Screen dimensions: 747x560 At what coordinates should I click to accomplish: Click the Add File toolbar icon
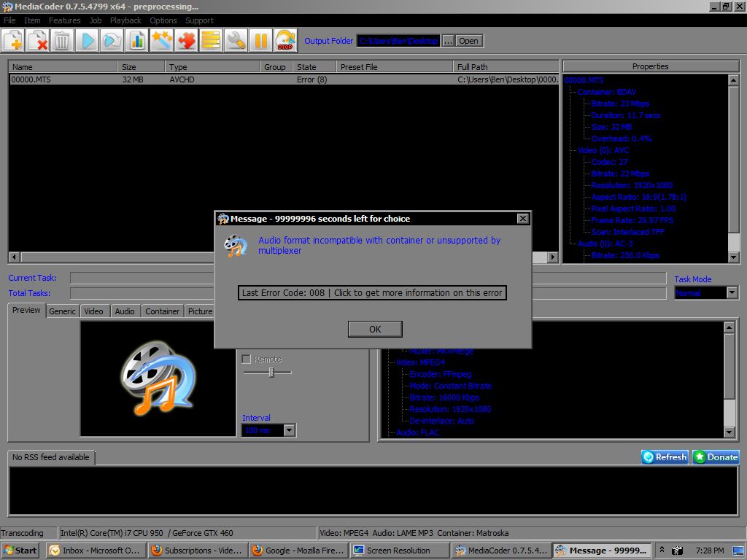(x=13, y=41)
